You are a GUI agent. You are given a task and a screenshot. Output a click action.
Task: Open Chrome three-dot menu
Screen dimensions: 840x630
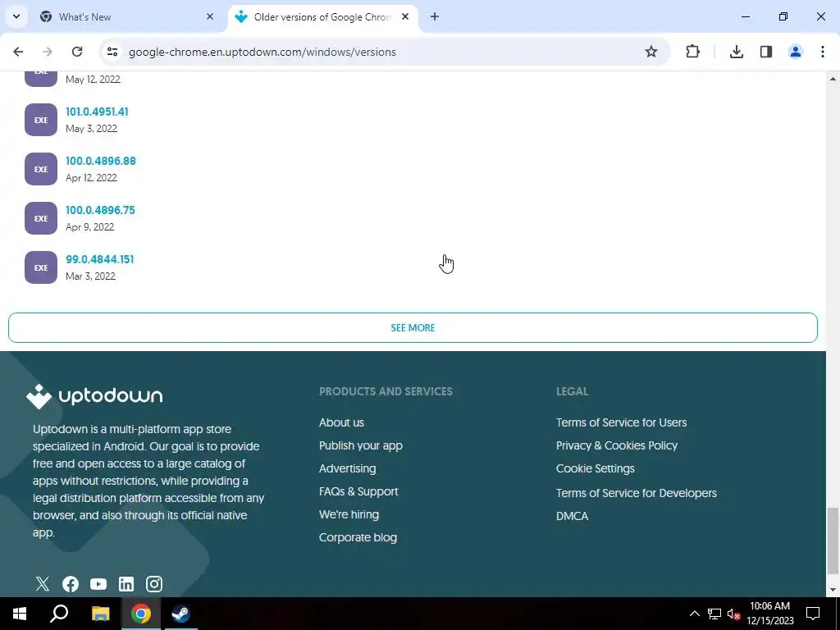click(x=823, y=52)
